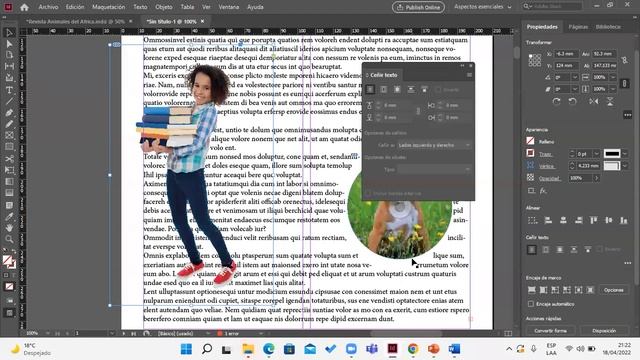The image size is (640, 360).
Task: Wrap around object shape in Ceñir texto panel
Action: (x=397, y=89)
